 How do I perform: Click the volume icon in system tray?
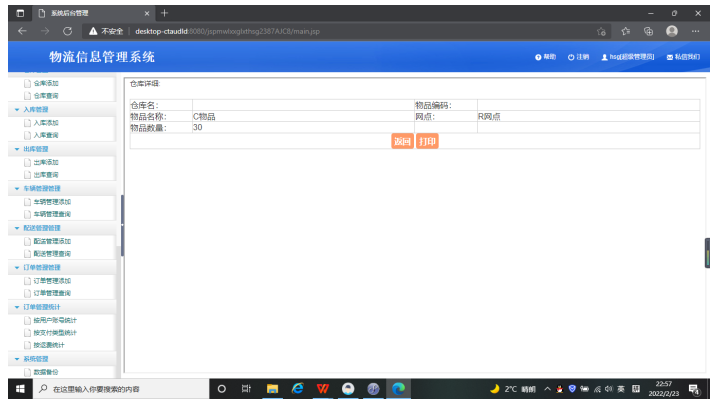point(609,389)
